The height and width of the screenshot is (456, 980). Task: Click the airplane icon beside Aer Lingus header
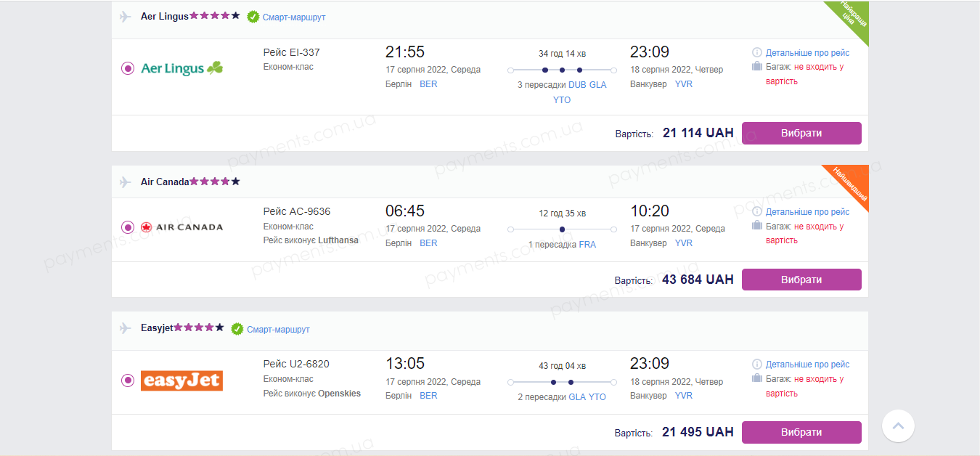click(125, 16)
